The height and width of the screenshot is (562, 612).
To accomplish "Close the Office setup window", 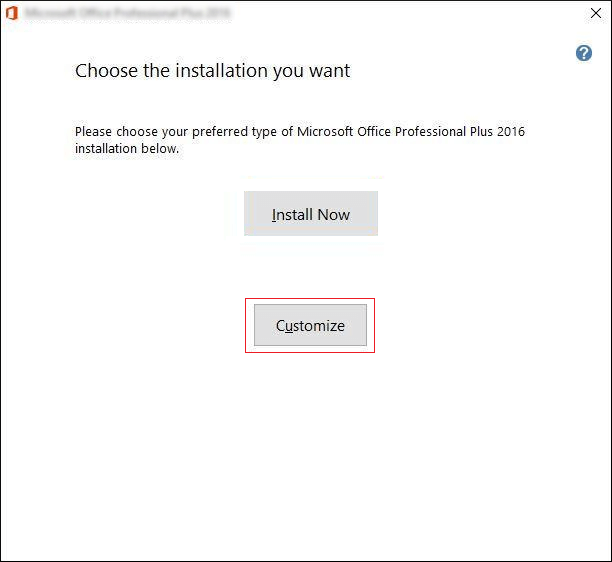I will tap(596, 13).
